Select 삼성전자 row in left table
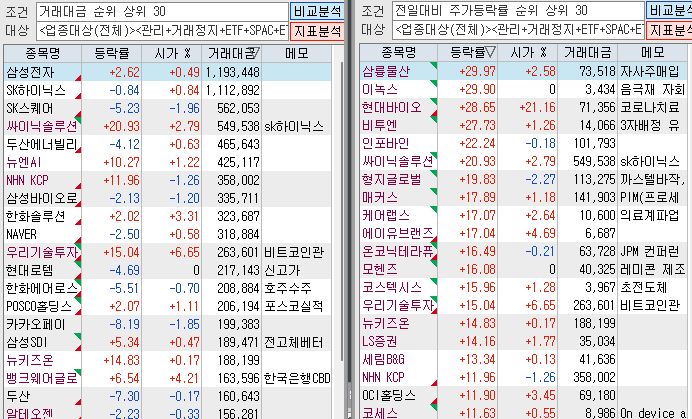Viewport: 692px width, 419px height. click(168, 72)
